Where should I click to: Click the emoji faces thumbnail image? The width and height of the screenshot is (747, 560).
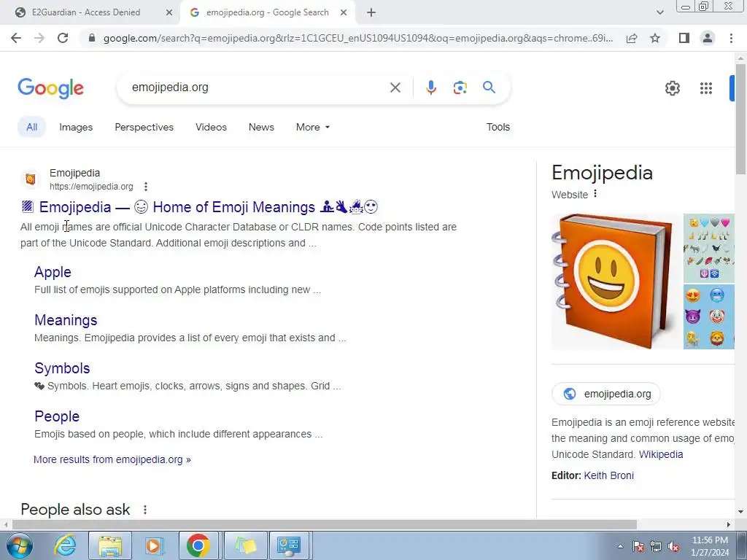[x=709, y=316]
